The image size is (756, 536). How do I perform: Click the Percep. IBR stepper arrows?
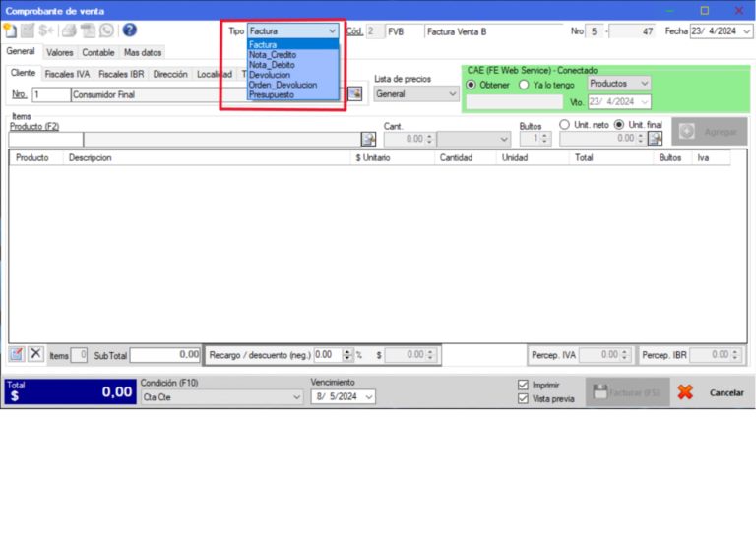click(734, 355)
